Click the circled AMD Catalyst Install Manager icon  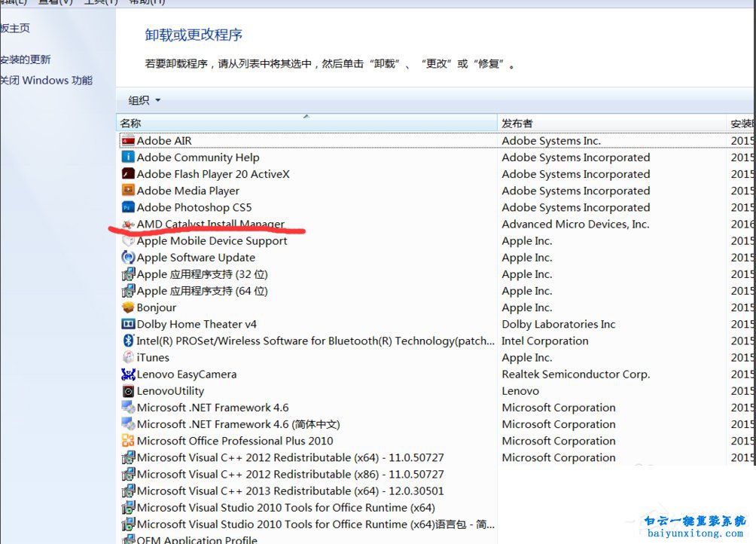[129, 224]
